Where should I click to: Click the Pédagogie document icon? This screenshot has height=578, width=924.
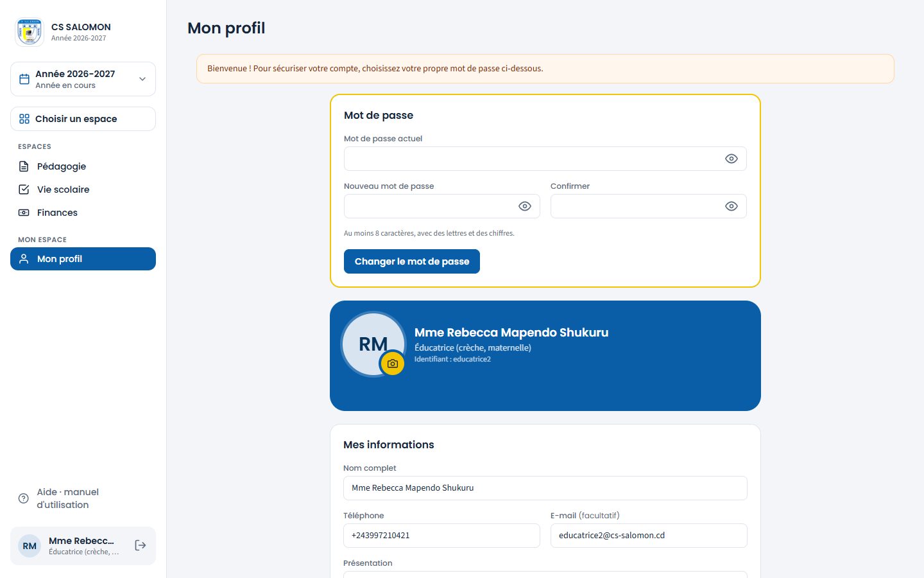24,166
